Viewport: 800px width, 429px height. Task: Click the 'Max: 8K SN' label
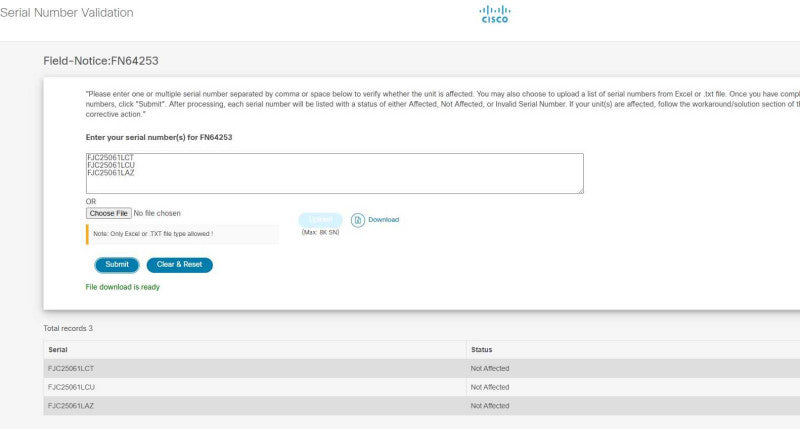pyautogui.click(x=320, y=232)
